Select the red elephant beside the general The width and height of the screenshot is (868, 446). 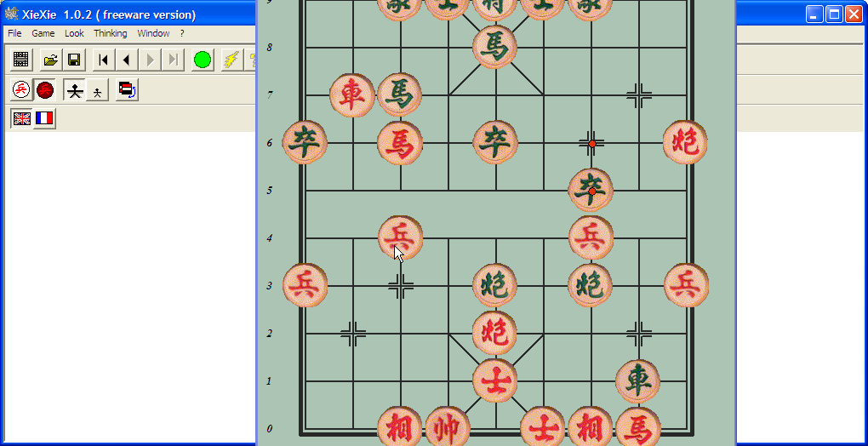(x=400, y=428)
